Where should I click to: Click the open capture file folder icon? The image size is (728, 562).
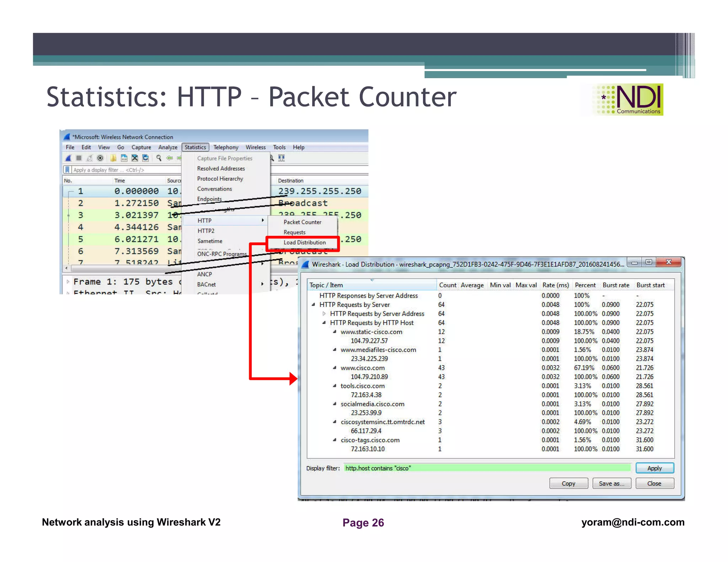[x=113, y=158]
